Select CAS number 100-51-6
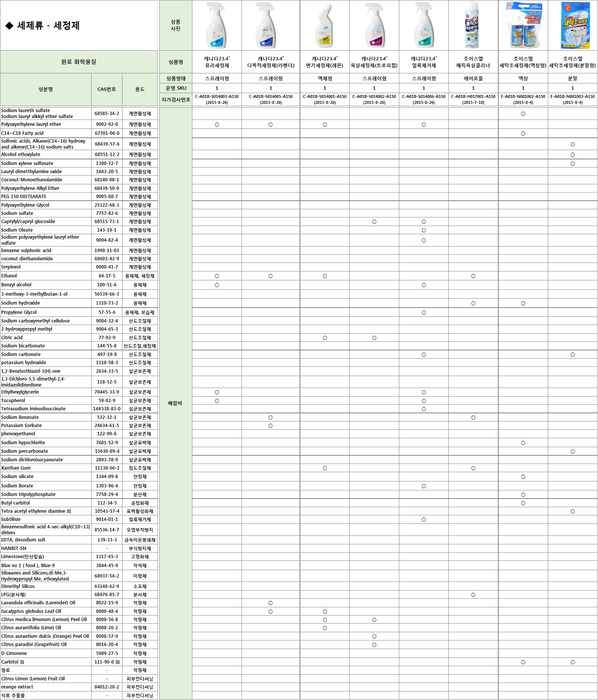 [x=107, y=285]
